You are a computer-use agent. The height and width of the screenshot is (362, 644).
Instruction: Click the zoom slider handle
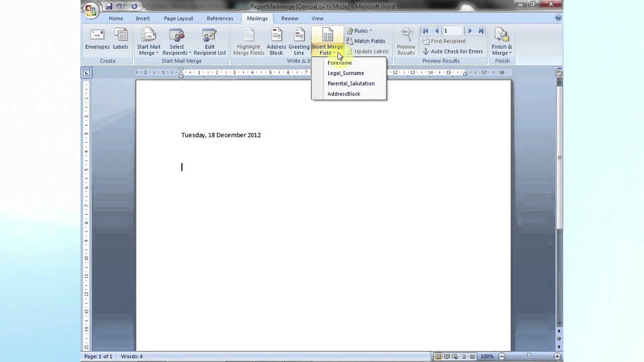tap(529, 356)
